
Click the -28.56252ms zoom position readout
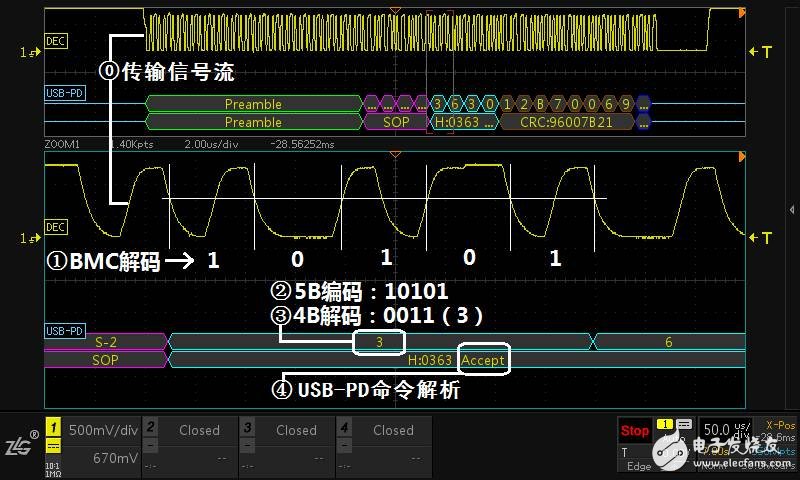pos(302,144)
